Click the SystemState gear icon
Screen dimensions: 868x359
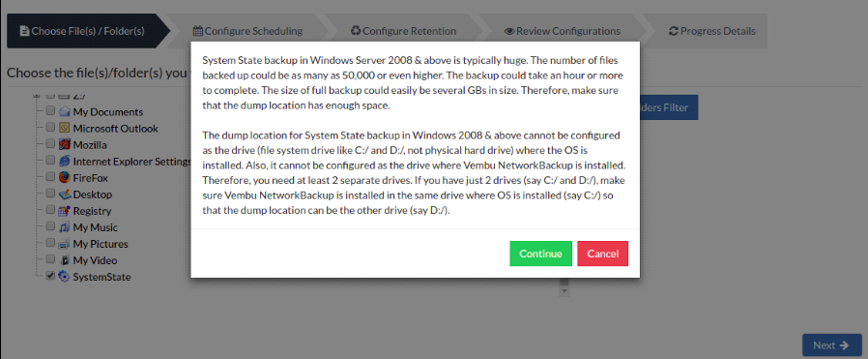(x=65, y=277)
